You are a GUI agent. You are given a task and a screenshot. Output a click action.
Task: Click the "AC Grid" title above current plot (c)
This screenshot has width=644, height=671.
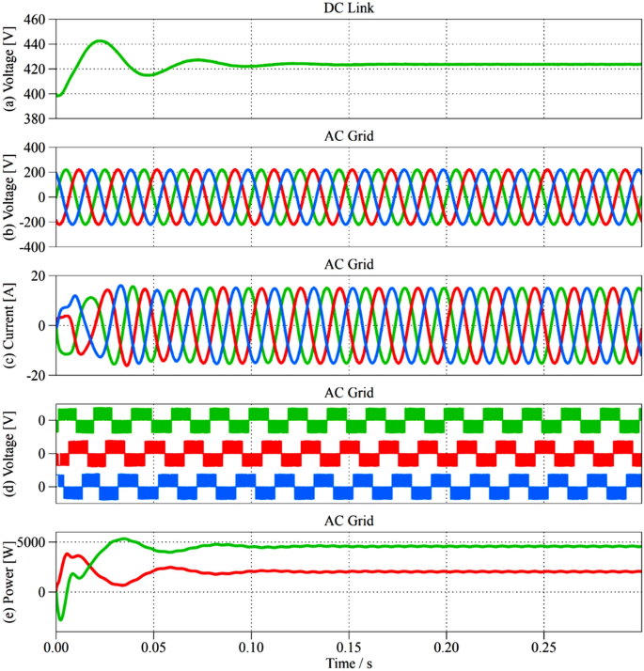349,265
